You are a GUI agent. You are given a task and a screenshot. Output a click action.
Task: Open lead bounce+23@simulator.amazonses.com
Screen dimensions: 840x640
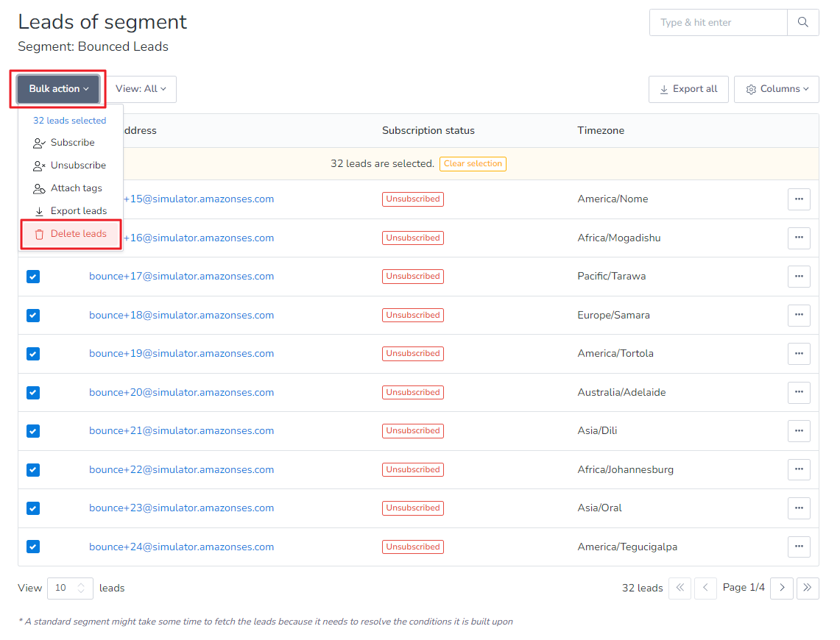181,508
